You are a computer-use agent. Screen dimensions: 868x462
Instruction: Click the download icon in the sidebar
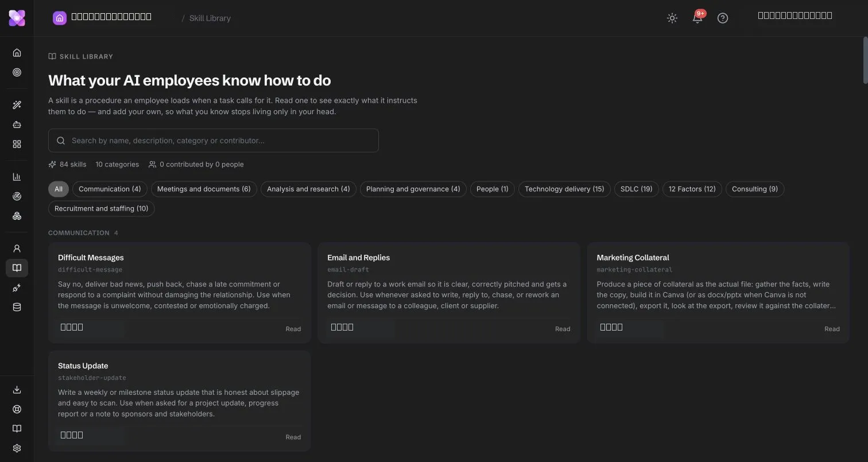17,390
